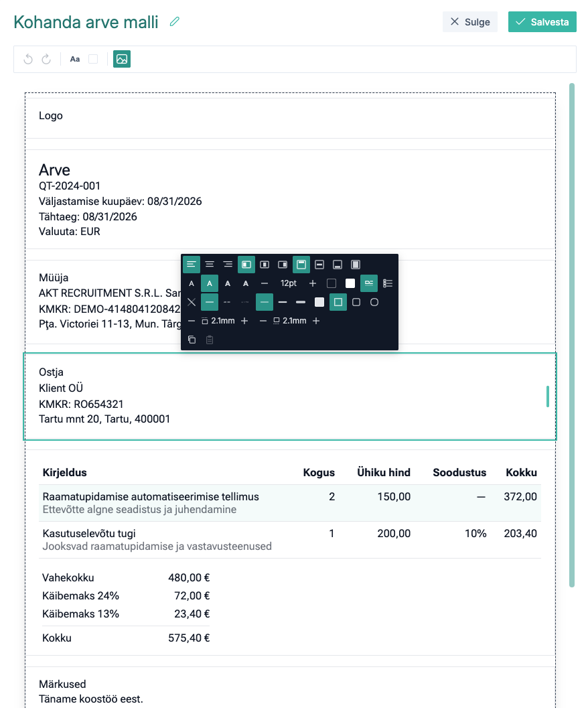Click the redo arrow in the top toolbar
Screen dimensions: 588x720
(x=46, y=59)
